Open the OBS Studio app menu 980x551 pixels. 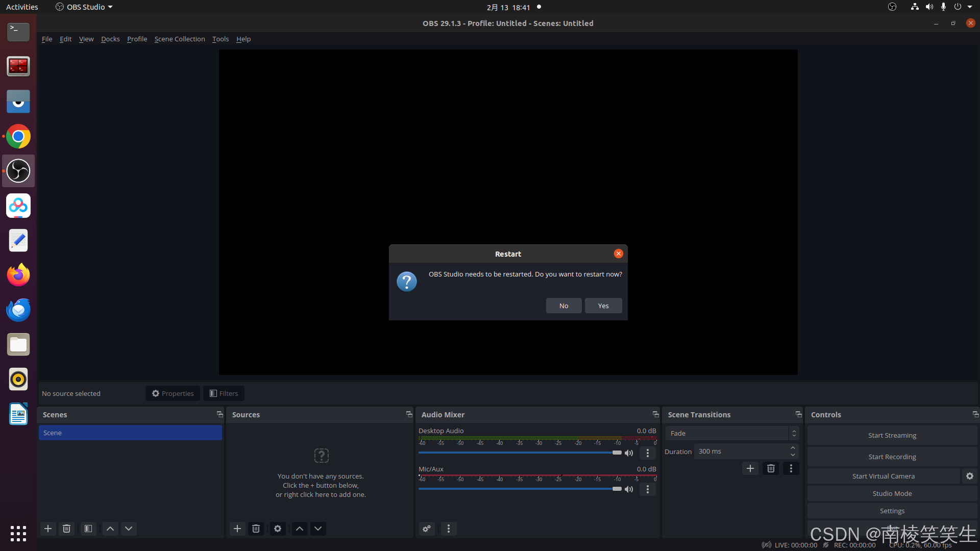click(x=84, y=7)
